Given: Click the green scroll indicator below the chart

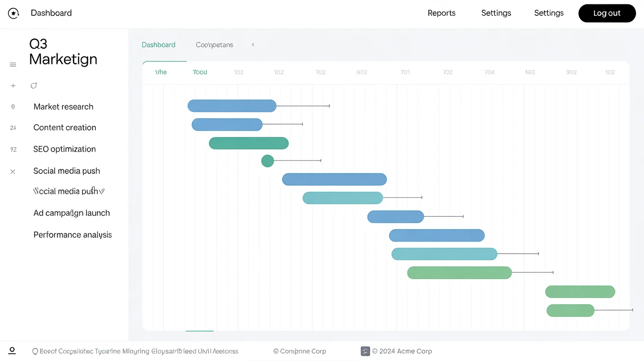Looking at the screenshot, I should [200, 331].
